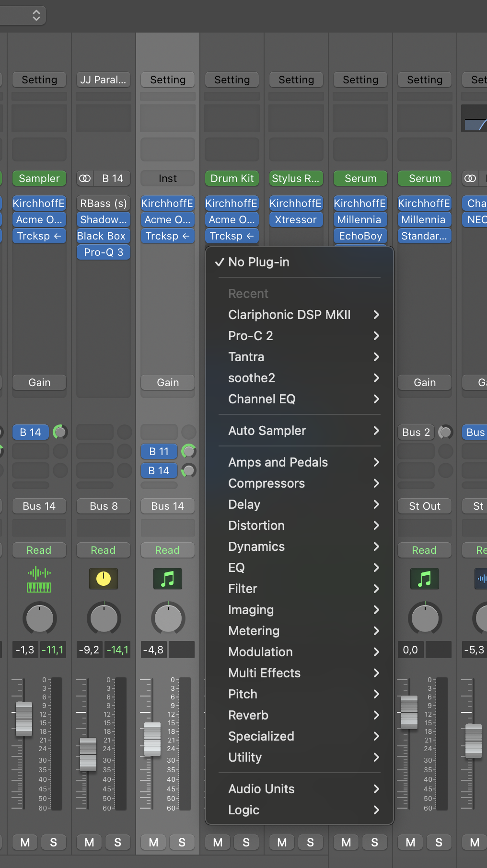
Task: Solo the Inst channel strip
Action: coord(182,842)
